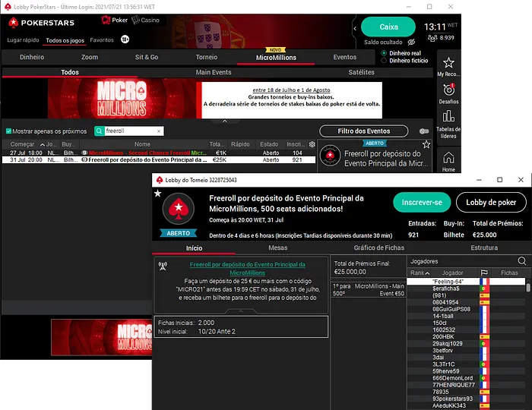Open My Rewards star icon in sidebar
The height and width of the screenshot is (410, 532).
[x=448, y=63]
